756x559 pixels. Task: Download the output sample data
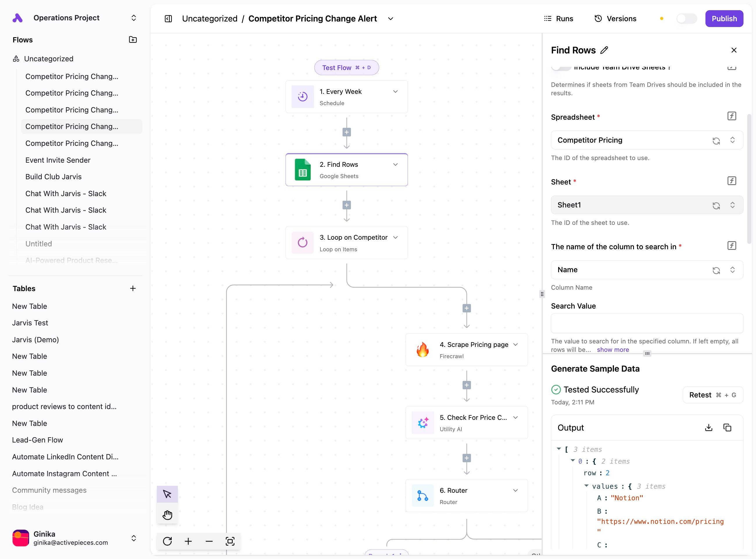pos(708,428)
